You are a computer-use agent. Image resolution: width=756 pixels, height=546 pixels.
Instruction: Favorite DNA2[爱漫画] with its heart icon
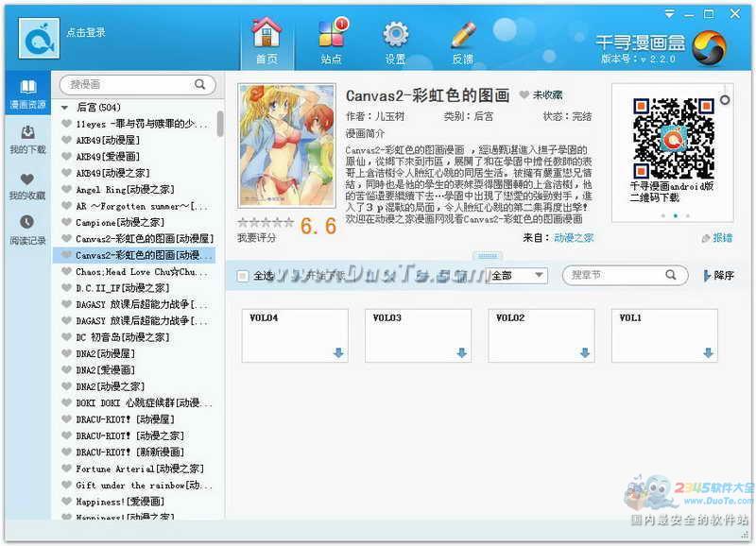coord(66,369)
